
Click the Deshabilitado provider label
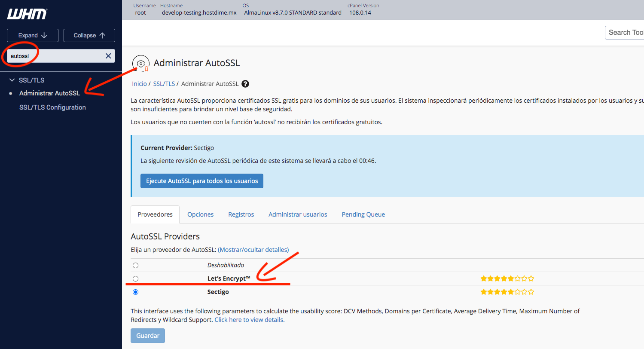pos(226,265)
